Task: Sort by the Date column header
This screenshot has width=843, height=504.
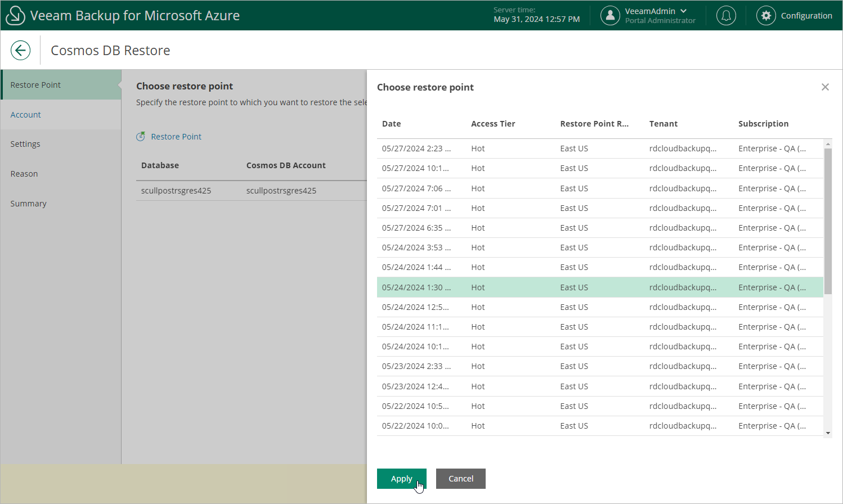Action: point(392,124)
